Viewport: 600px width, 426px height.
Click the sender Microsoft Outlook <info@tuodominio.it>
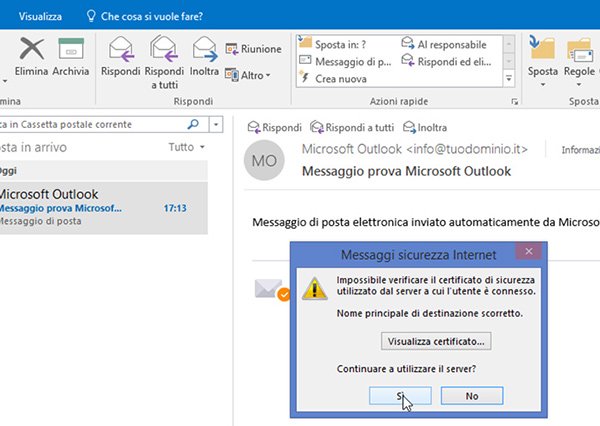click(x=415, y=149)
